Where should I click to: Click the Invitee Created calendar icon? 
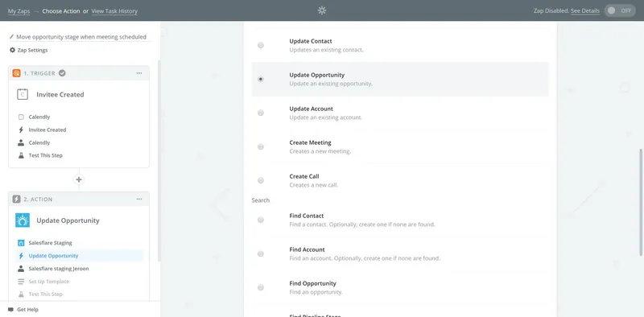[x=23, y=94]
